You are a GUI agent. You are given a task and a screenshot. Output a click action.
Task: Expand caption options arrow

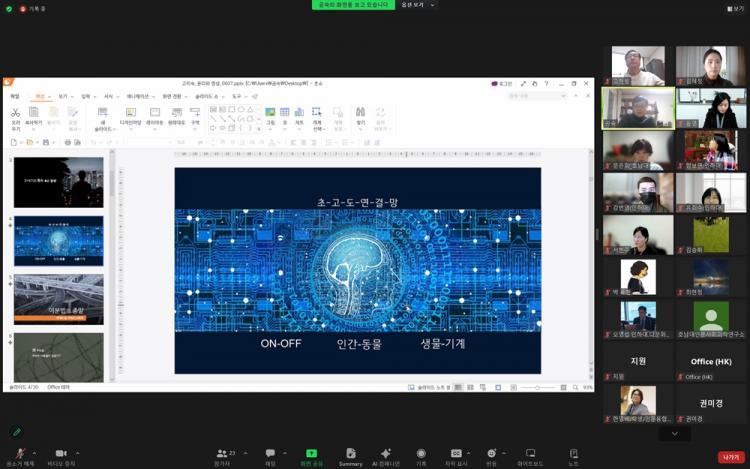[469, 453]
